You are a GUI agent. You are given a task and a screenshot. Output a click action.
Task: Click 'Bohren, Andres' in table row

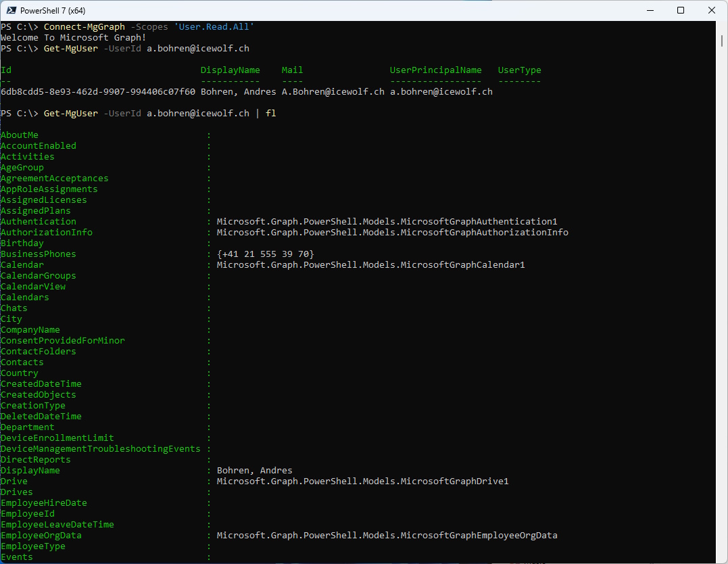coord(238,91)
